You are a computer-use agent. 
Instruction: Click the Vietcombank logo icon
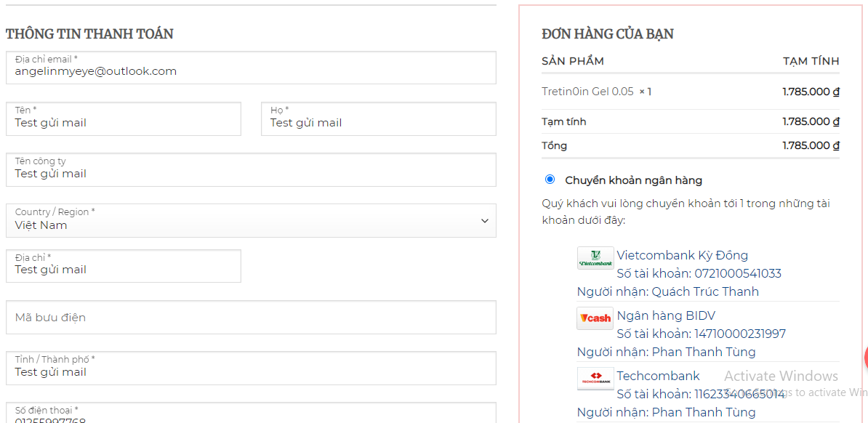595,258
